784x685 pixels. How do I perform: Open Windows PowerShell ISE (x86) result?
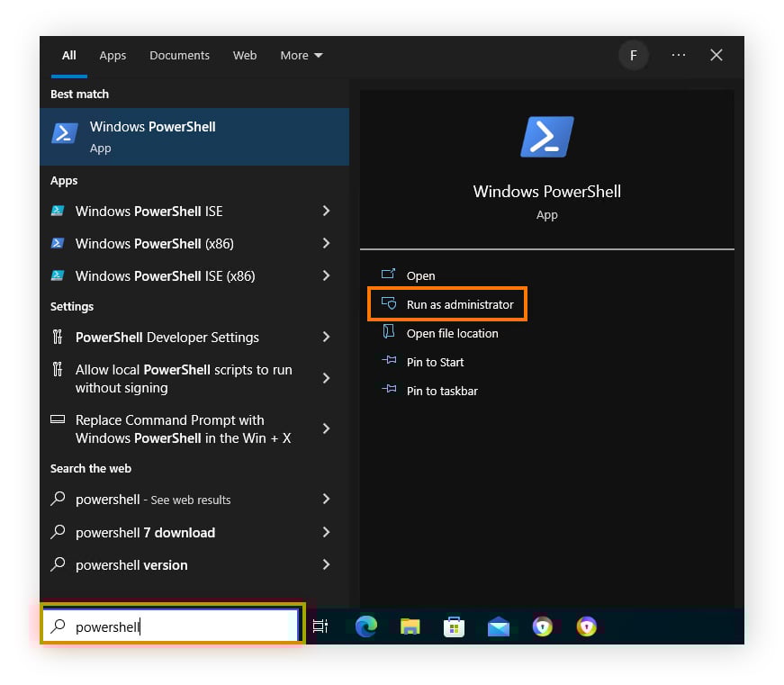tap(194, 276)
